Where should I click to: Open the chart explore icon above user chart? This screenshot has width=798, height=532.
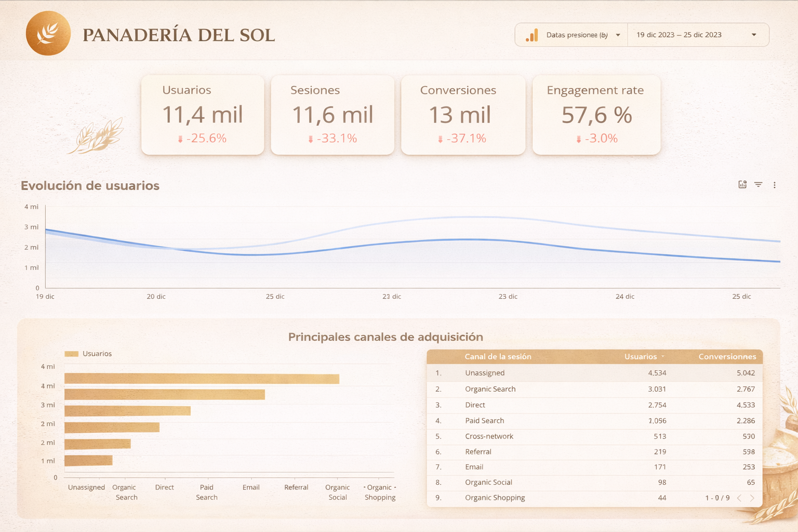click(x=742, y=184)
